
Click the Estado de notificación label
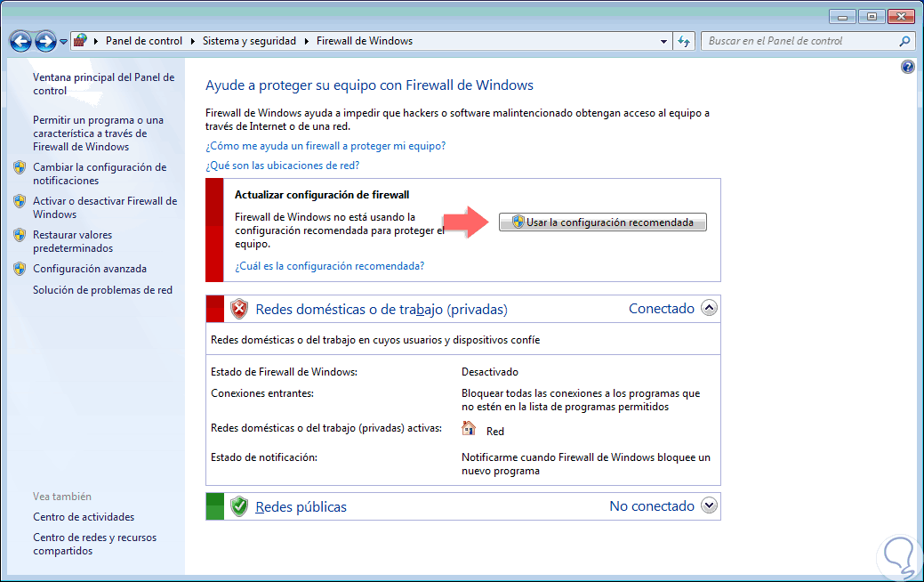[x=264, y=457]
